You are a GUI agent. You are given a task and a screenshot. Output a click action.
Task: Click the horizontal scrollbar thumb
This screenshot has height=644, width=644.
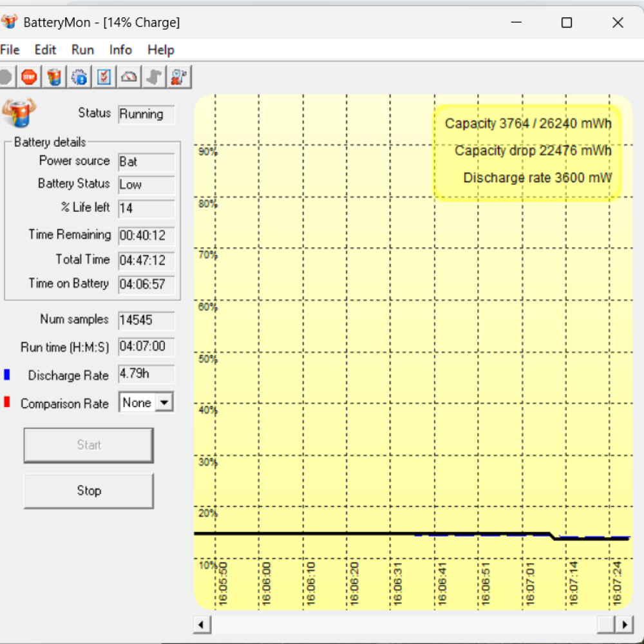(x=606, y=625)
